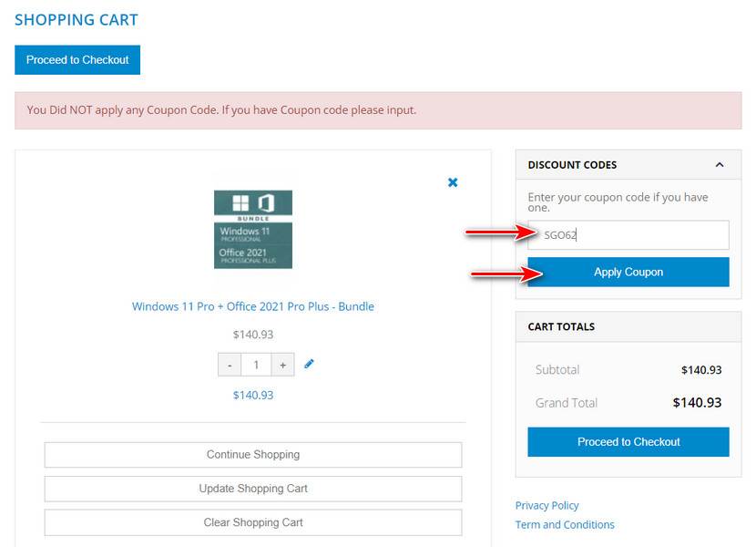The height and width of the screenshot is (547, 756).
Task: Proceed to Checkout under the Shopping Cart heading
Action: (x=77, y=60)
